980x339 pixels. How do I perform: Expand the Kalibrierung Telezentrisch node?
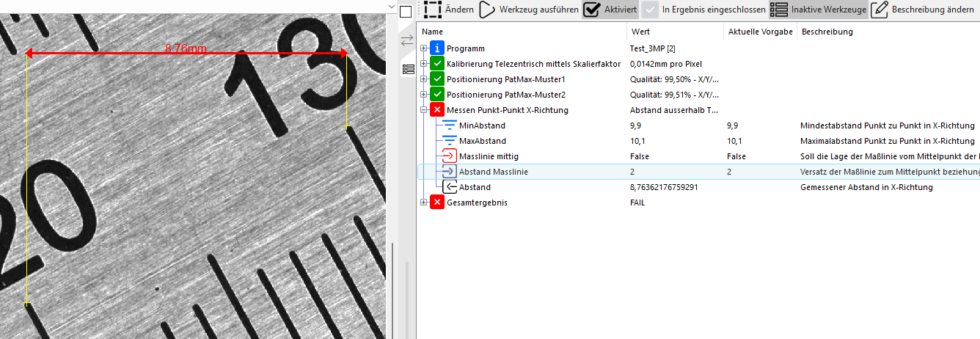424,64
